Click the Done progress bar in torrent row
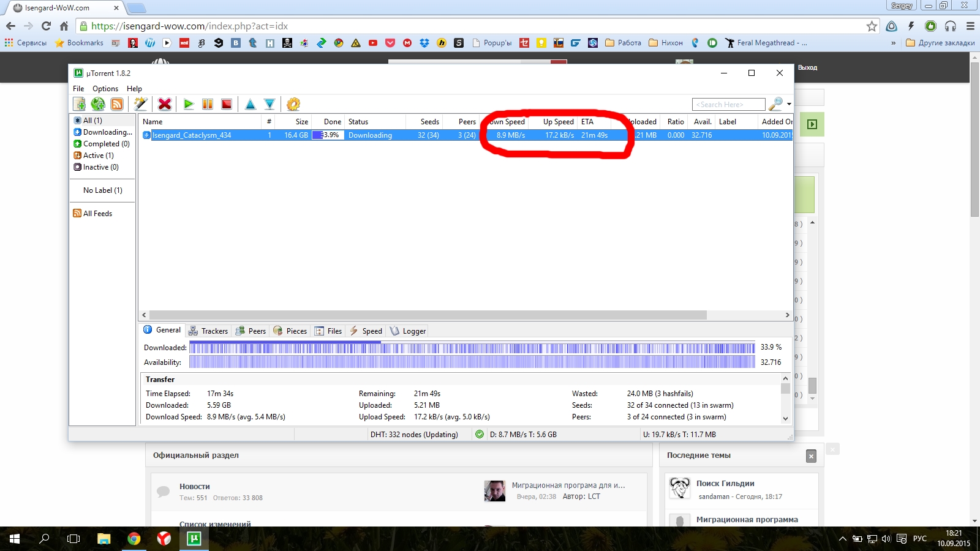980x551 pixels. (x=328, y=135)
